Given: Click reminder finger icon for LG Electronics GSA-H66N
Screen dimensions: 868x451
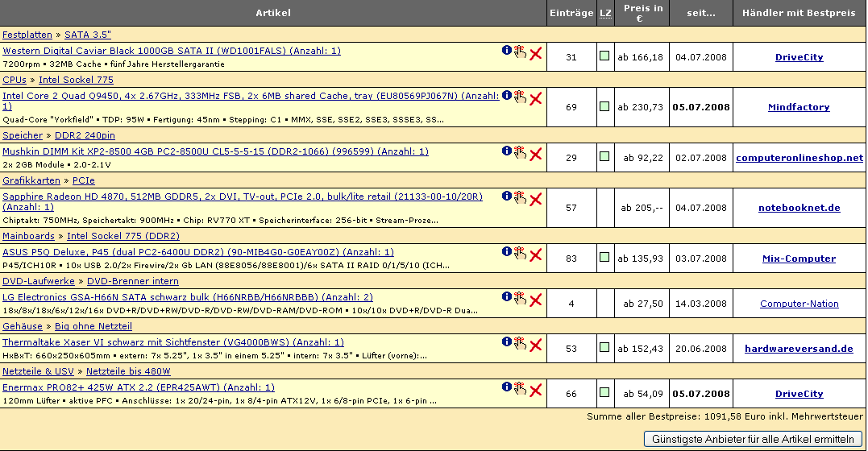Looking at the screenshot, I should point(520,298).
